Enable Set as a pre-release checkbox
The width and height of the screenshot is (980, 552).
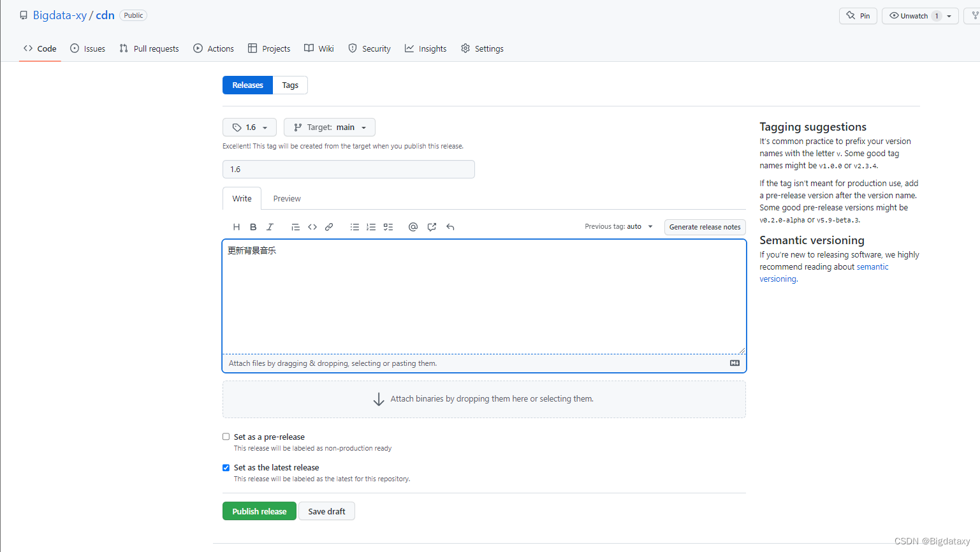226,437
